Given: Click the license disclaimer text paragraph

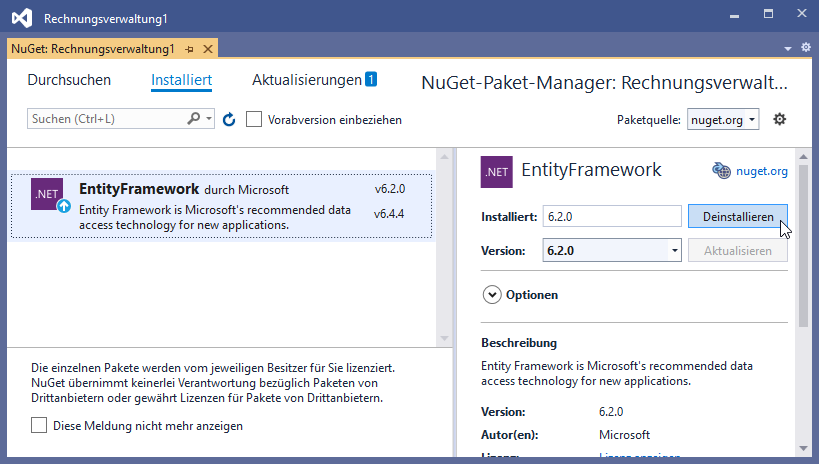Looking at the screenshot, I should (213, 383).
